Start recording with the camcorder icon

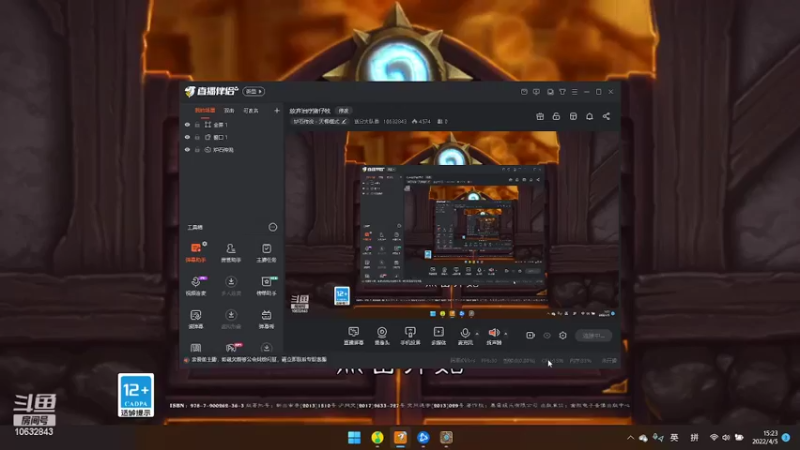pyautogui.click(x=531, y=335)
